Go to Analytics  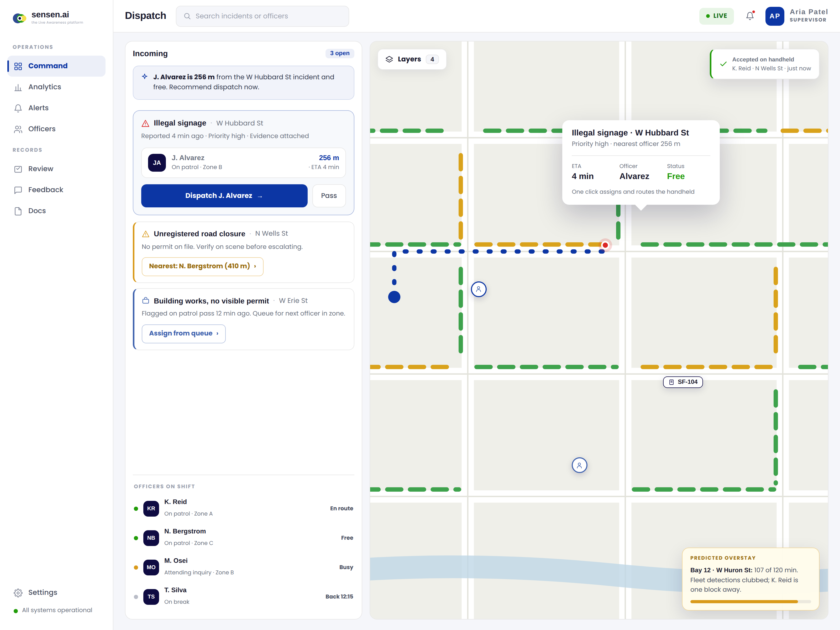pos(56,87)
